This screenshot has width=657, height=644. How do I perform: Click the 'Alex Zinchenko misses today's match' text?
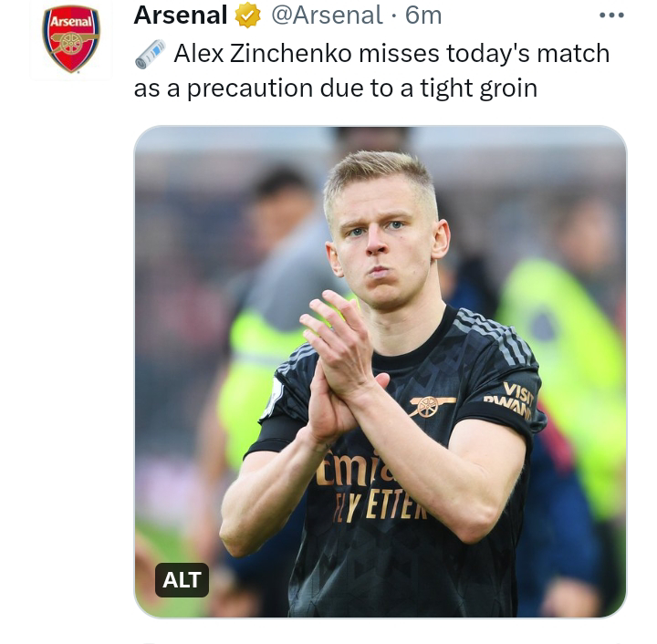pos(391,54)
